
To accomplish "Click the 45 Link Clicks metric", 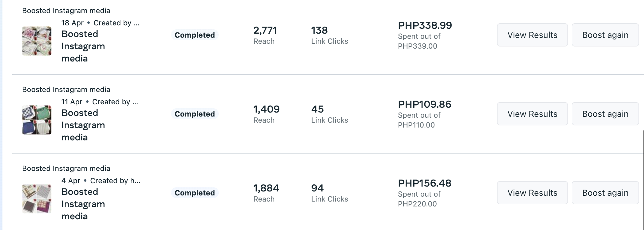I will point(317,109).
